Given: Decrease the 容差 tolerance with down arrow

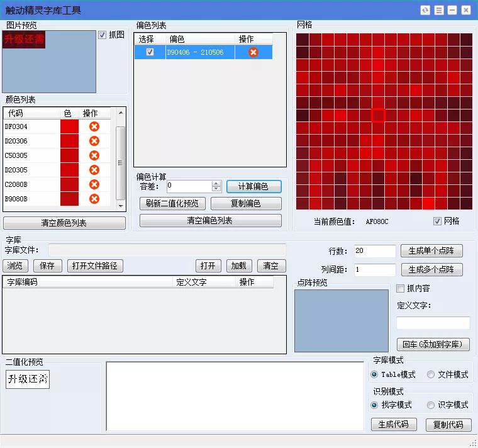Looking at the screenshot, I should coord(216,189).
